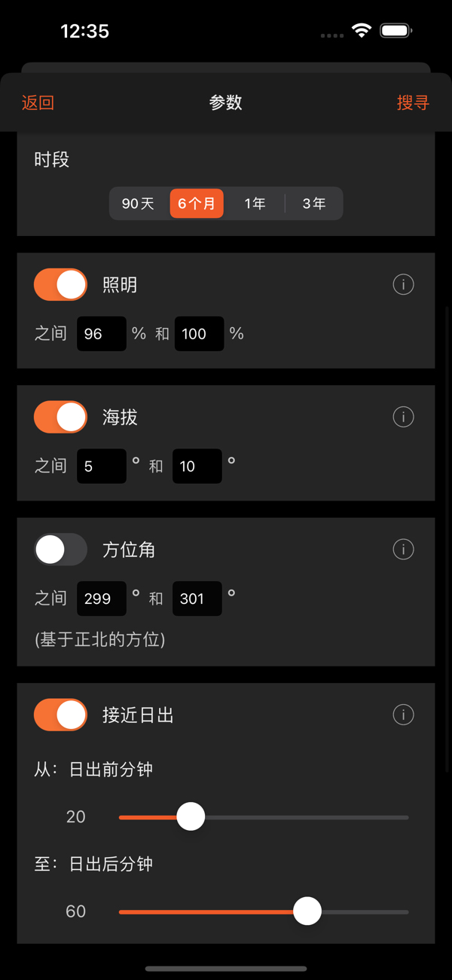Open the 照明 info icon

click(x=403, y=284)
